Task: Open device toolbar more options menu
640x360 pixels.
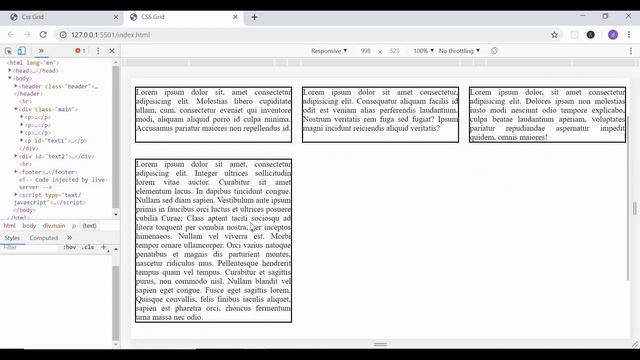Action: [631, 51]
